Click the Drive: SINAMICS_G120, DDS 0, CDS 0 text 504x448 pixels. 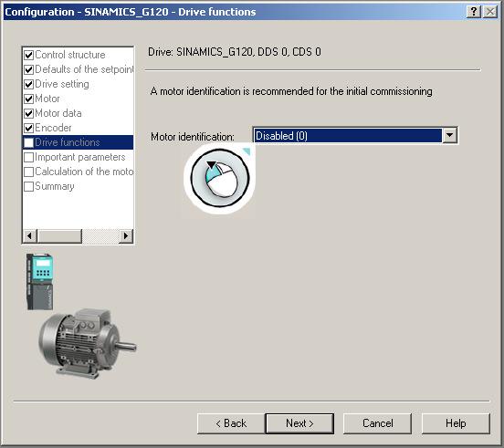tap(235, 52)
